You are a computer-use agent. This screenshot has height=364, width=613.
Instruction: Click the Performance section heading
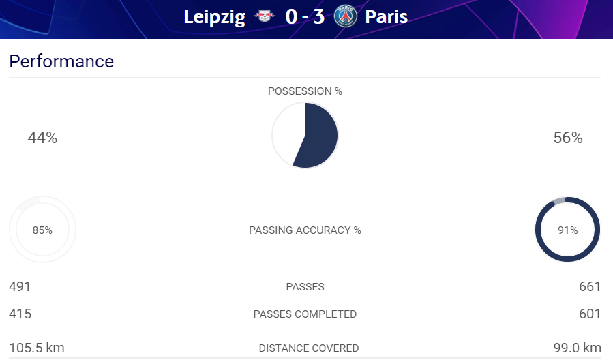(x=61, y=61)
